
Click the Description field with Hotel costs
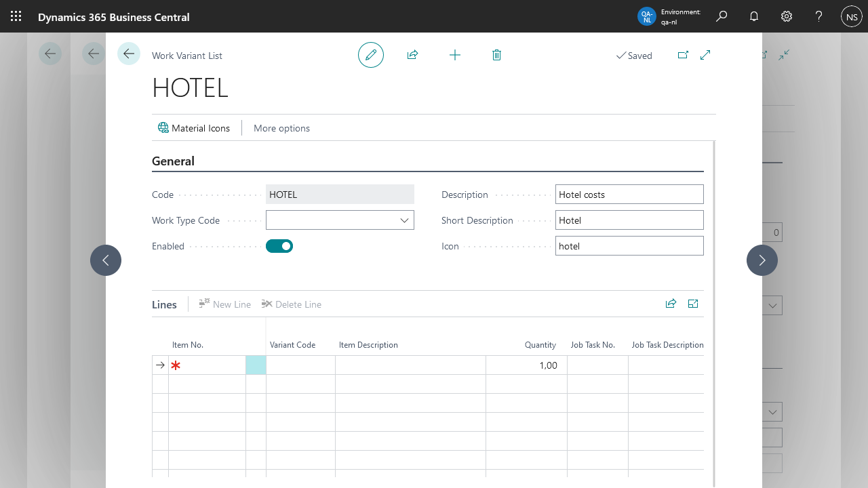click(x=629, y=195)
